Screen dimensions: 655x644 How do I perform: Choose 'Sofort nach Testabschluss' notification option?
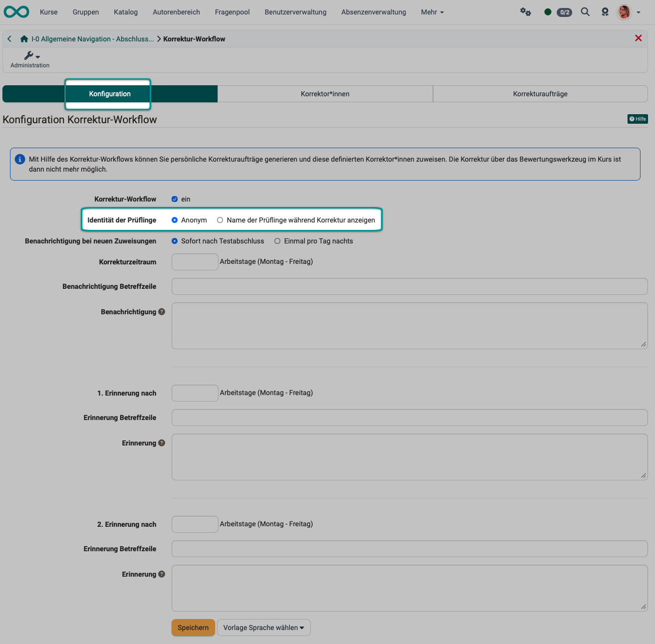click(175, 241)
